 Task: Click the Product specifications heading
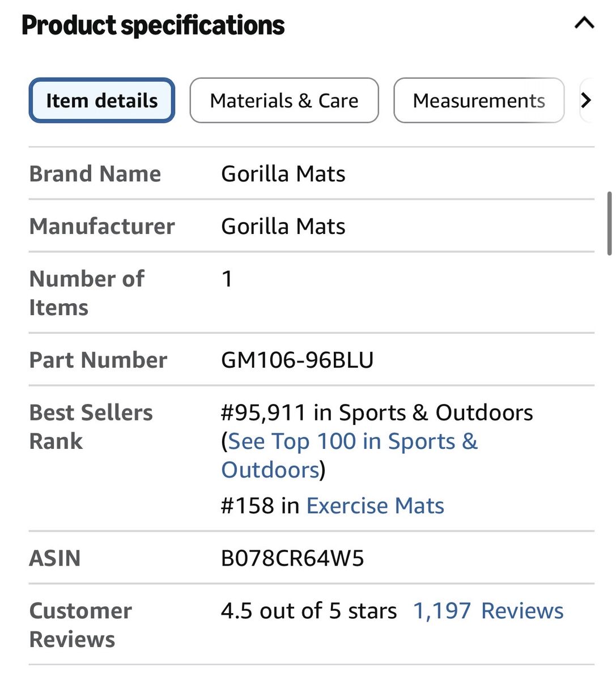153,25
